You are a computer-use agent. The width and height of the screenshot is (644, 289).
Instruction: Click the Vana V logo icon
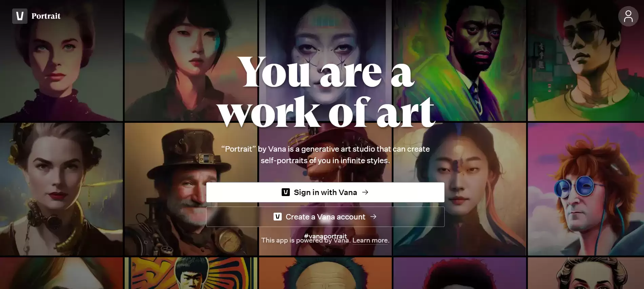tap(20, 16)
